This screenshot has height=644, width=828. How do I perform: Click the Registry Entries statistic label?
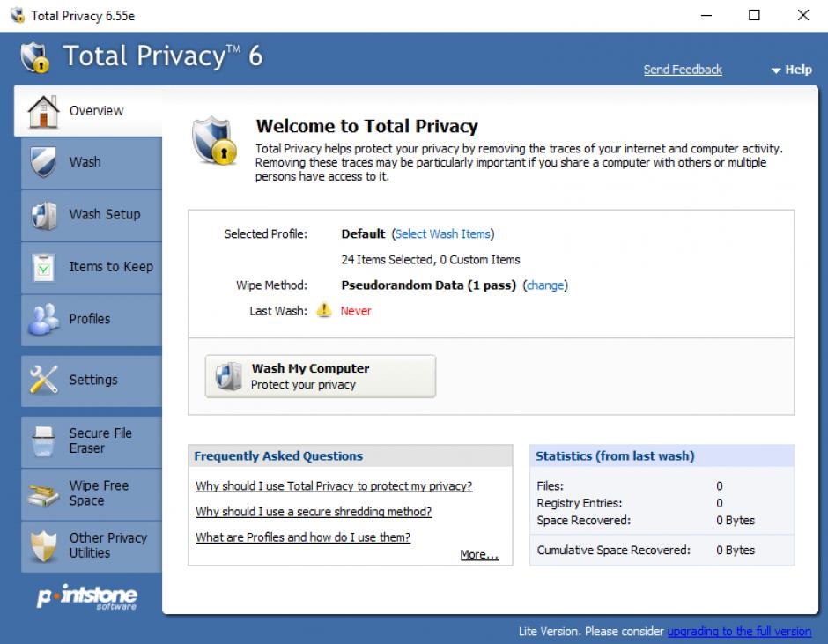coord(580,503)
